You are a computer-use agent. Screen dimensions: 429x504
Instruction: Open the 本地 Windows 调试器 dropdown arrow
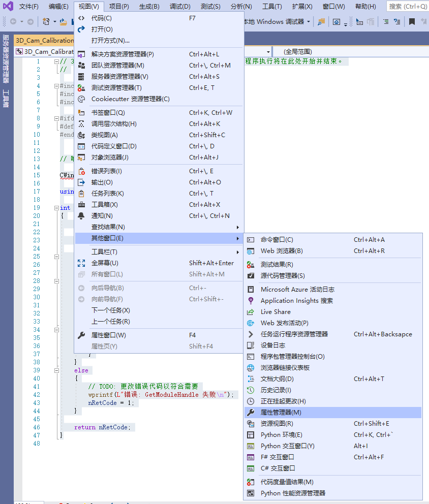pyautogui.click(x=309, y=22)
